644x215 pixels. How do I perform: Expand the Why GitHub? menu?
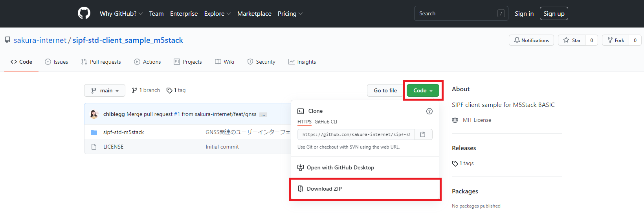coord(121,13)
